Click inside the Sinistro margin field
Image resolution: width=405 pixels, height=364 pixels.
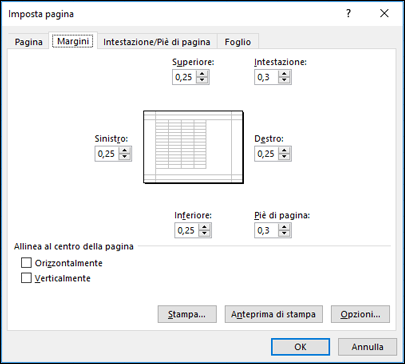[x=107, y=154]
